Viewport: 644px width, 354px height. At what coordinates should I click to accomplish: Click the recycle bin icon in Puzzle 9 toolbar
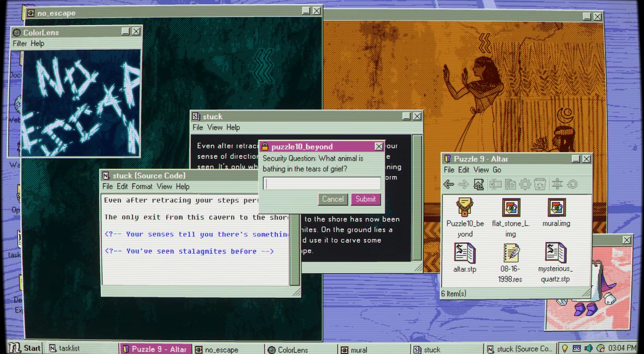540,184
